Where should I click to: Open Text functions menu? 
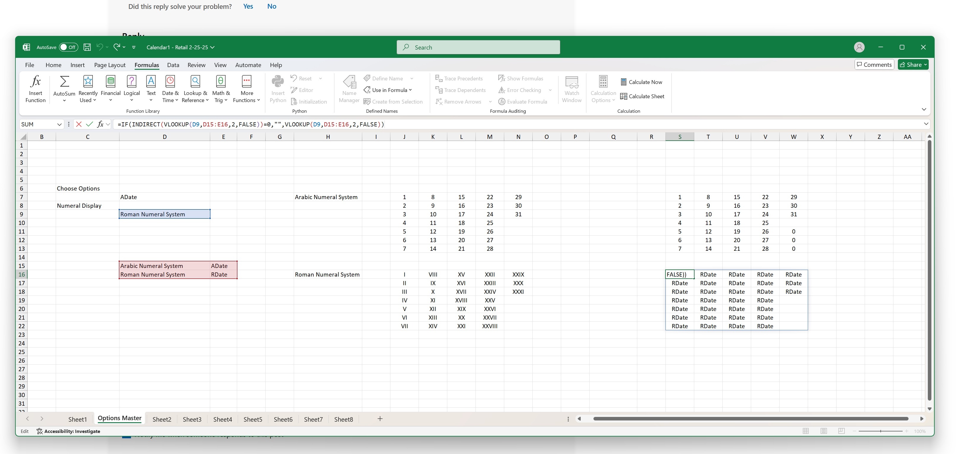(x=151, y=89)
